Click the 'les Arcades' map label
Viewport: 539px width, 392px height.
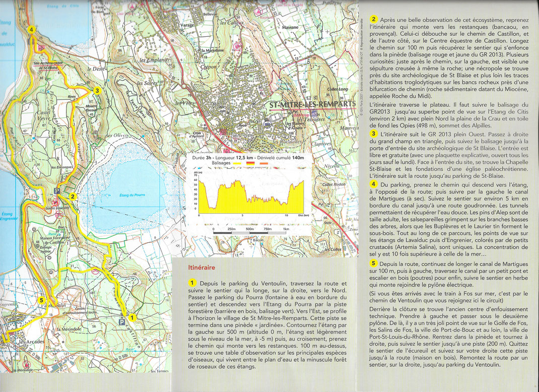pos(32,342)
